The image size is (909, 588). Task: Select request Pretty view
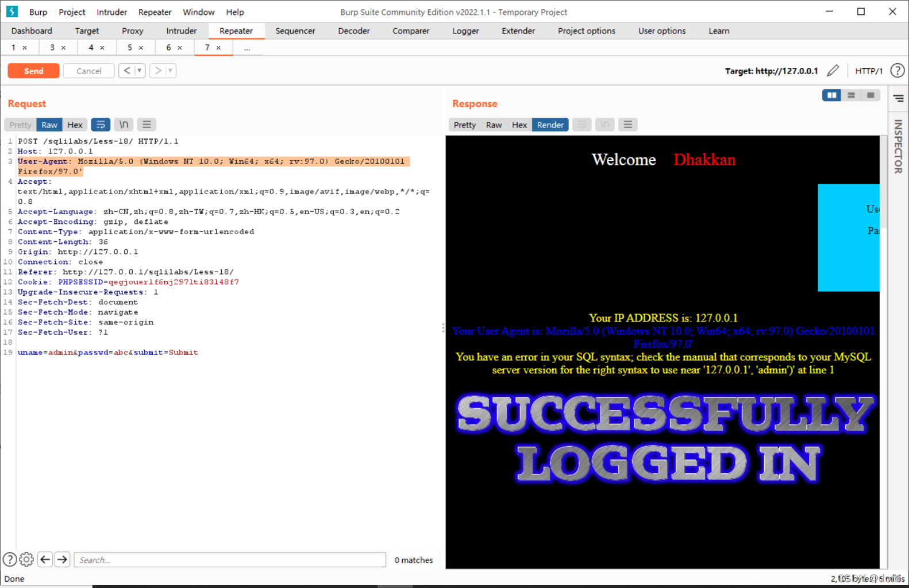pyautogui.click(x=20, y=125)
